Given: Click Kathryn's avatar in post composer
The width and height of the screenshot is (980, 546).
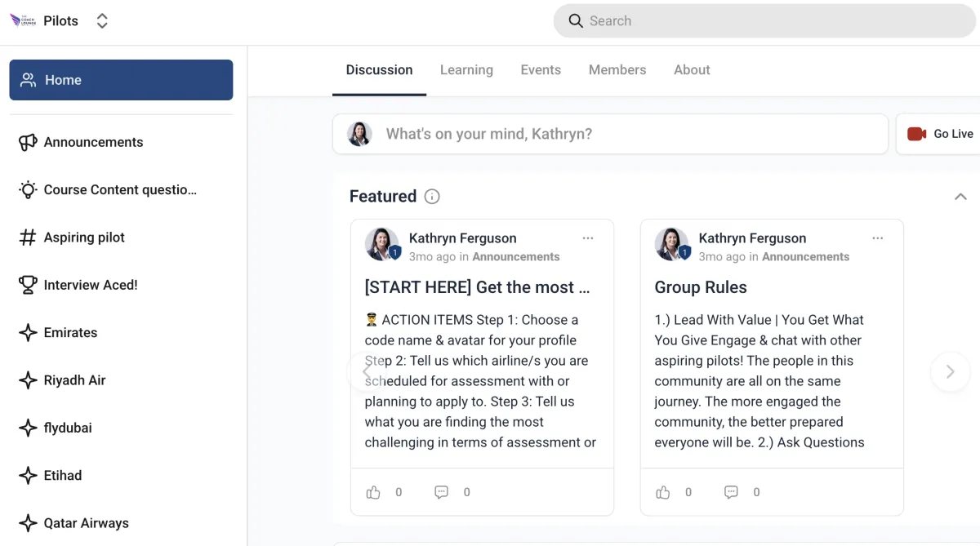Looking at the screenshot, I should (x=359, y=134).
